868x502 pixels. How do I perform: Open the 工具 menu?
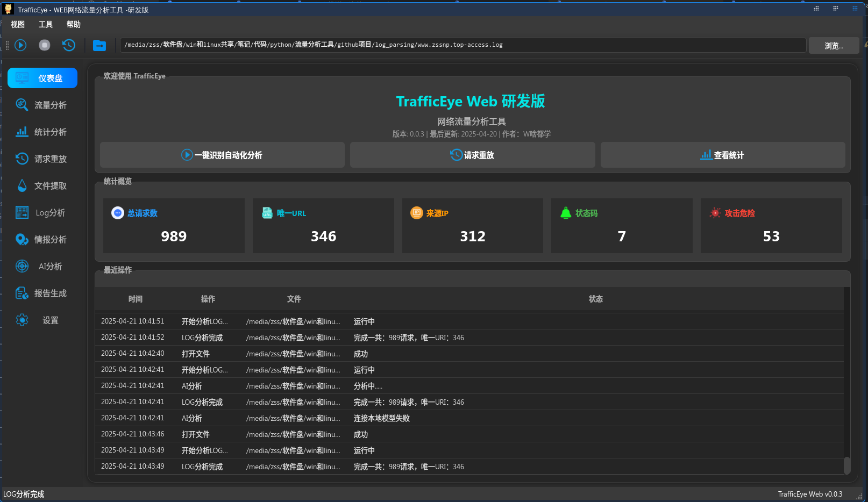[45, 24]
